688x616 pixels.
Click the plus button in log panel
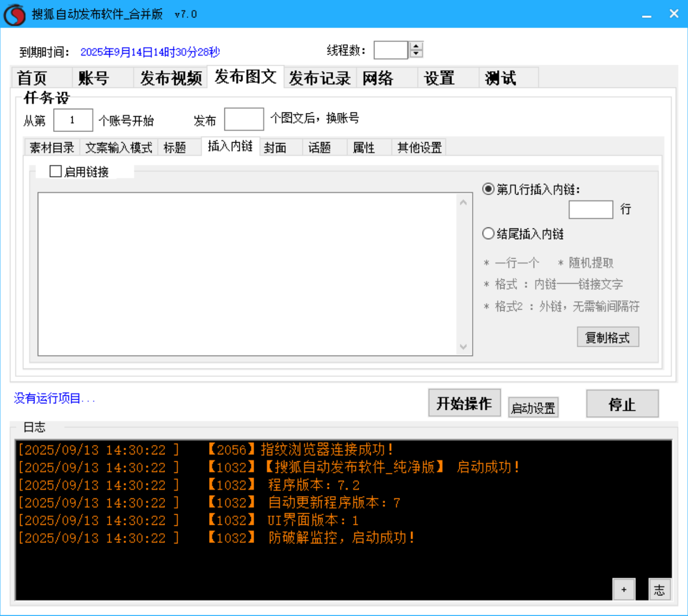tap(624, 589)
